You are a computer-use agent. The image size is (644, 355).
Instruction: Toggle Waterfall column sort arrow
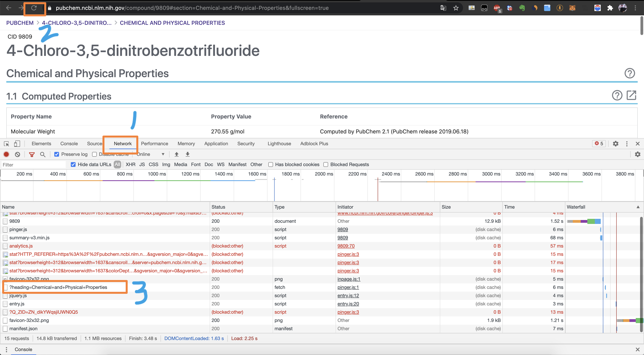638,207
